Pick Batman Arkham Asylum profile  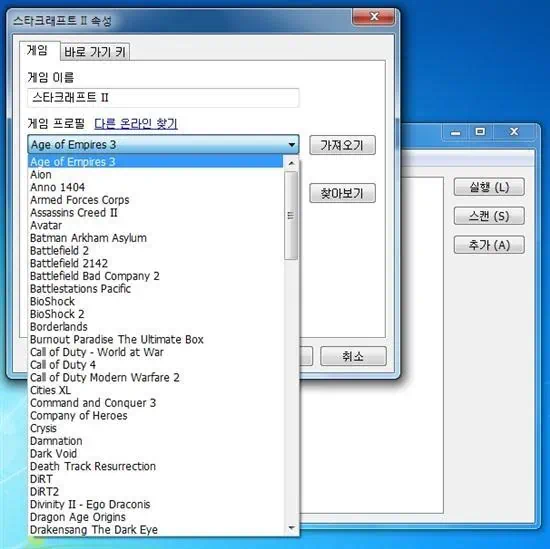156,238
